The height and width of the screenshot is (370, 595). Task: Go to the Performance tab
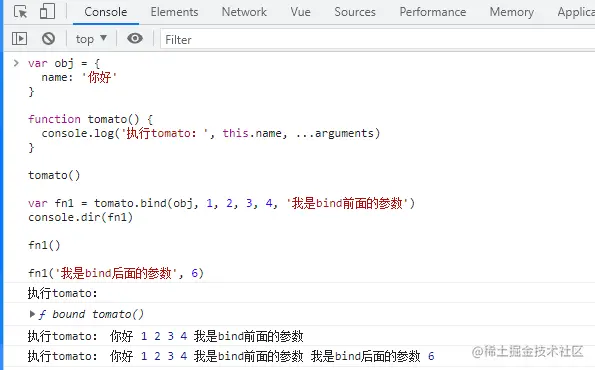pos(433,12)
